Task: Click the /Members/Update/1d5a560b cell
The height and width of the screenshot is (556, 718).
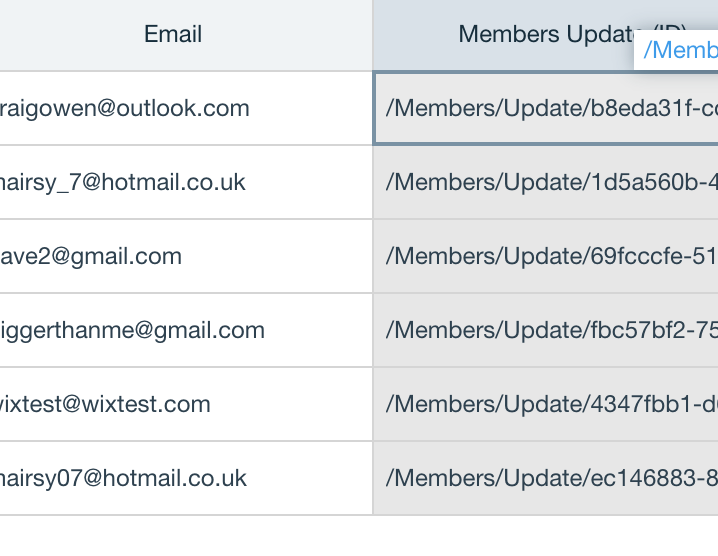Action: click(546, 182)
